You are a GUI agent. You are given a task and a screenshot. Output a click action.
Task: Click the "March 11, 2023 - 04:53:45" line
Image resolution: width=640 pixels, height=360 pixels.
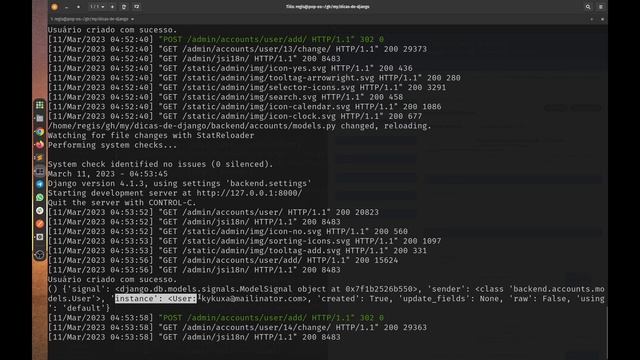pos(108,174)
